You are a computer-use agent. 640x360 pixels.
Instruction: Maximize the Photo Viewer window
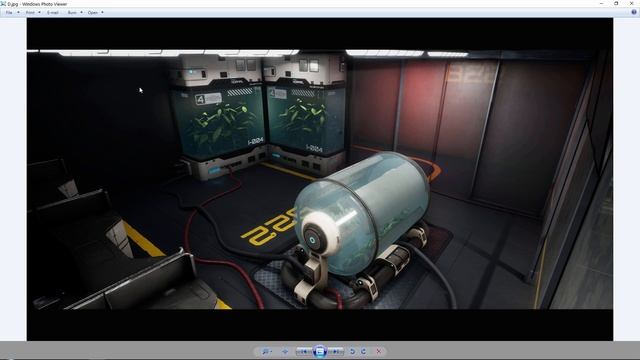(x=616, y=4)
